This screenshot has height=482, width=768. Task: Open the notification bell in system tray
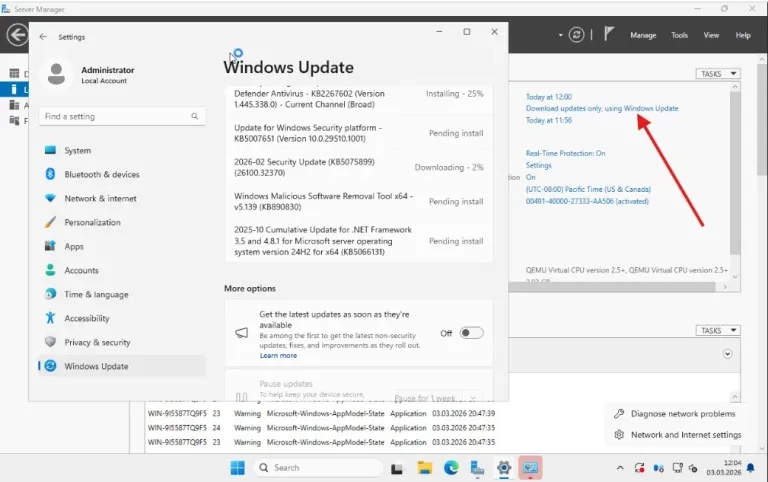(750, 468)
